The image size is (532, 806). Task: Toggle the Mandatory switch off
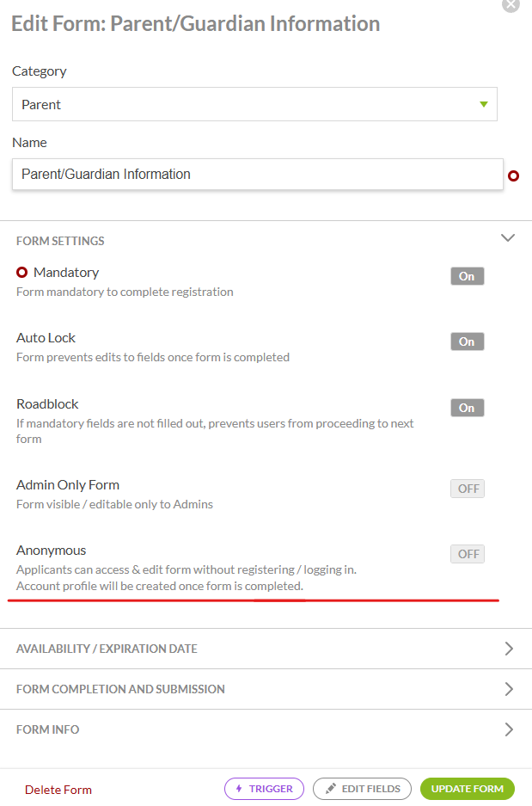468,276
